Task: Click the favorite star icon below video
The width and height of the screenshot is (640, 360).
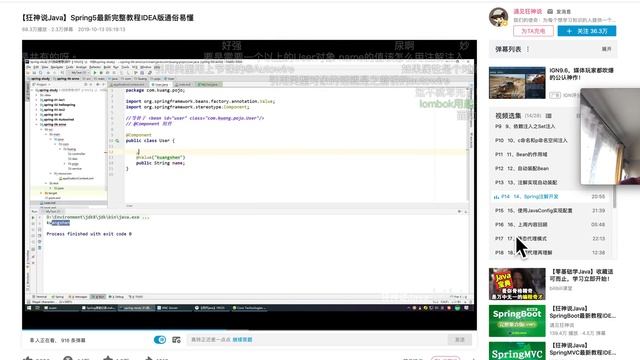Action: [x=108, y=358]
